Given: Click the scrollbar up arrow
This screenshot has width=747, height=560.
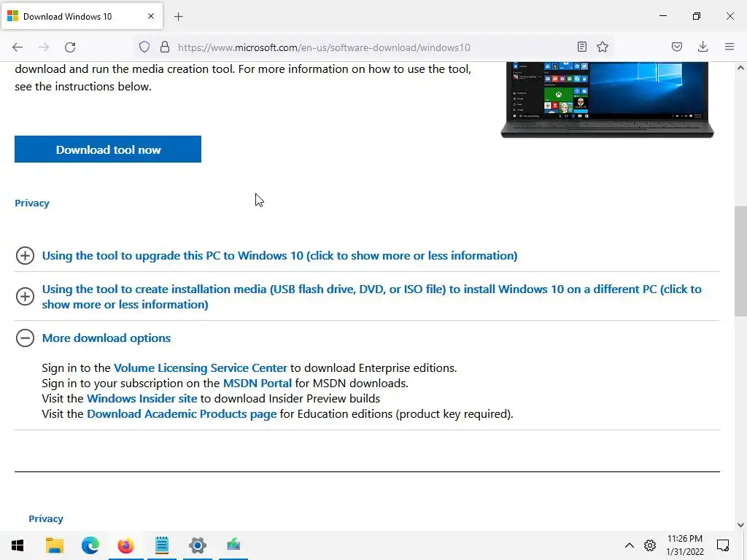Looking at the screenshot, I should click(740, 68).
